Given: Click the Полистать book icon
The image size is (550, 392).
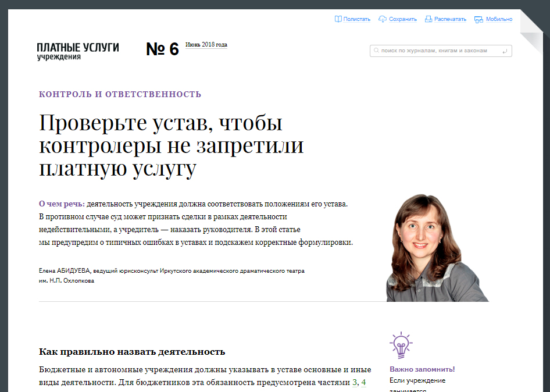Looking at the screenshot, I should coord(338,19).
